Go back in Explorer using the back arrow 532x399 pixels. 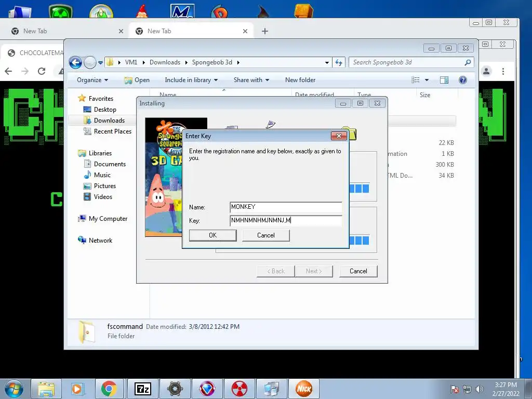pos(75,62)
